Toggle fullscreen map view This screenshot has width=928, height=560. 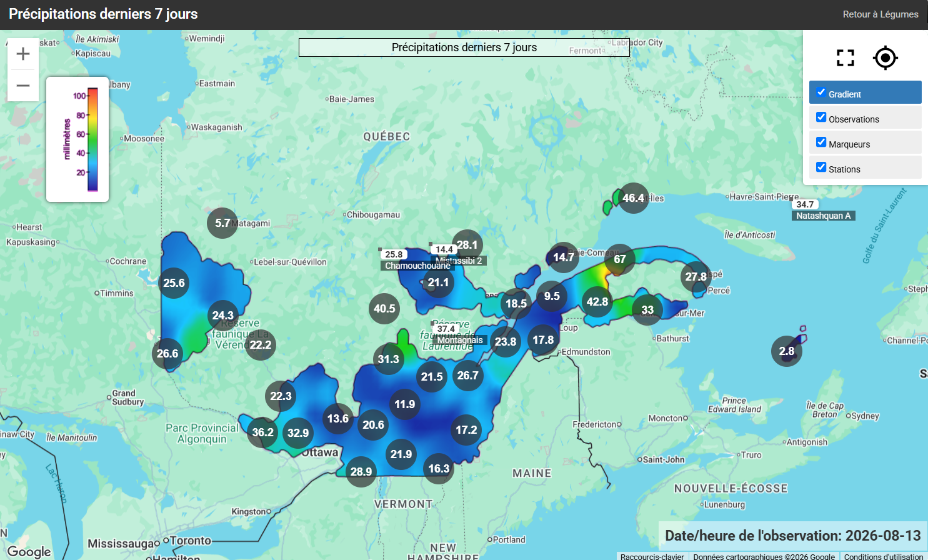pyautogui.click(x=846, y=58)
